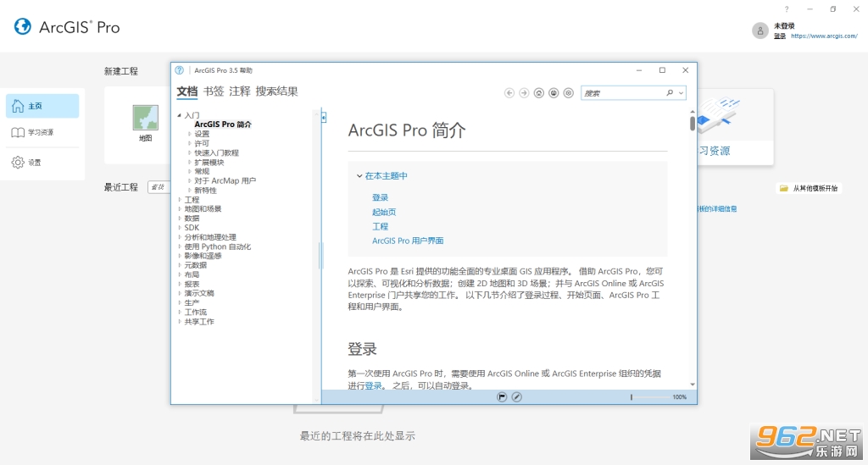Go back in help viewer
The image size is (868, 465).
coord(509,93)
